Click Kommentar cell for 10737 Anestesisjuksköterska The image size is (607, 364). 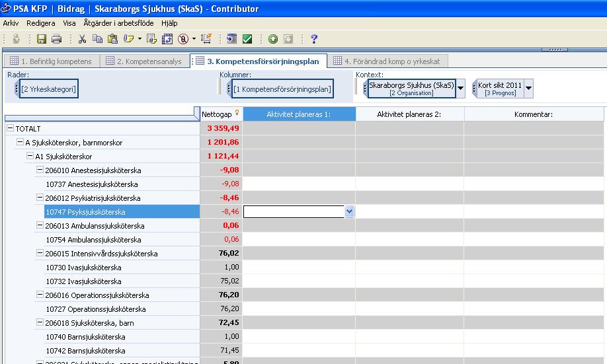point(534,184)
